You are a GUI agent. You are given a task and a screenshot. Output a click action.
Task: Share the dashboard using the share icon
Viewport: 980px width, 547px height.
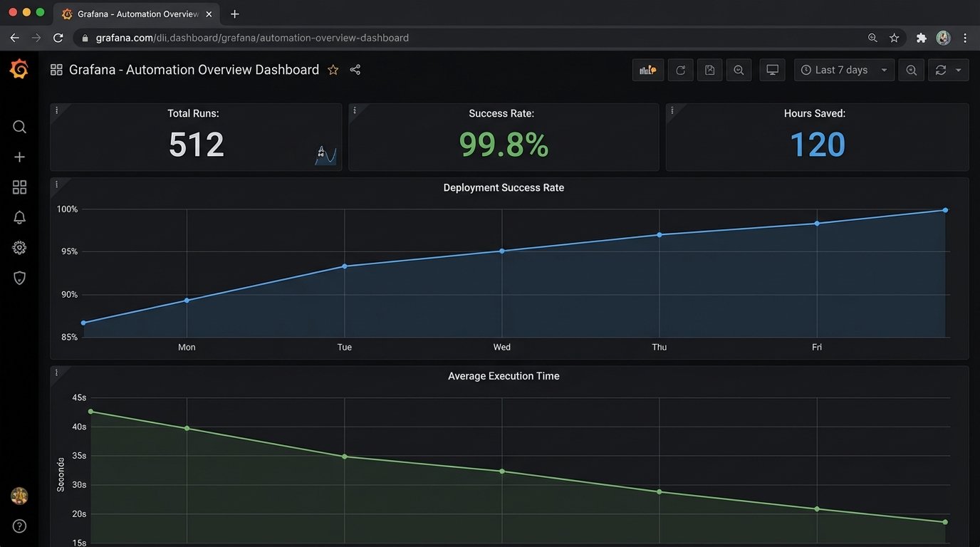pos(355,70)
